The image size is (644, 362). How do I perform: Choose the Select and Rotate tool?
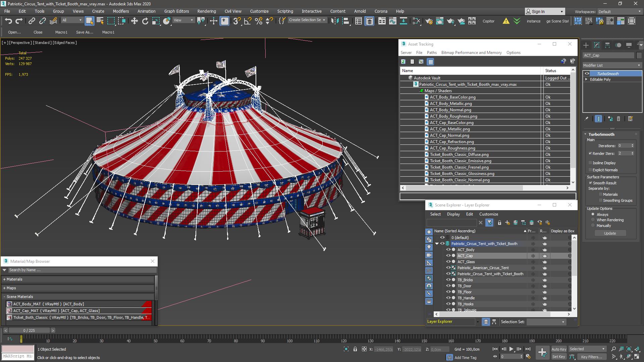(145, 21)
